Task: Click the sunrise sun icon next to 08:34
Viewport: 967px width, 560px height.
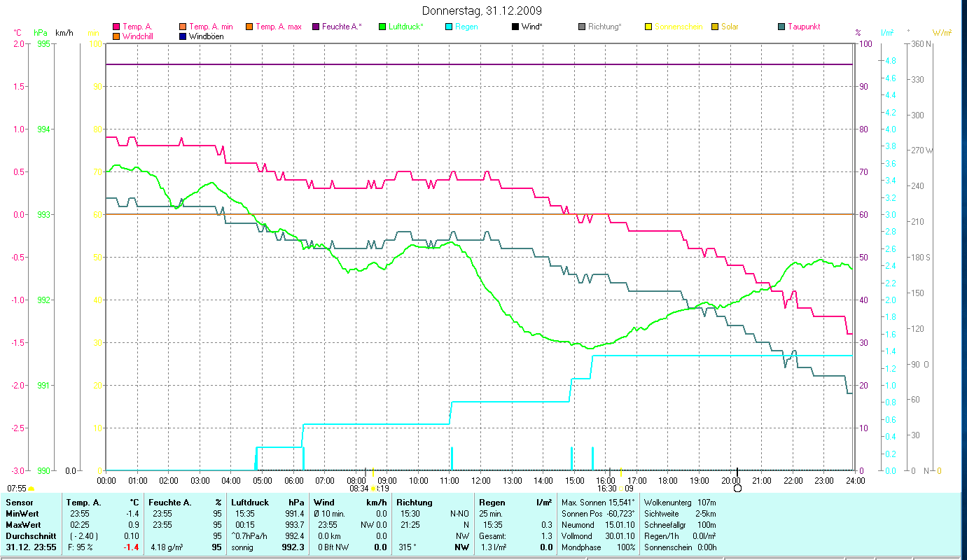Action: (x=373, y=489)
